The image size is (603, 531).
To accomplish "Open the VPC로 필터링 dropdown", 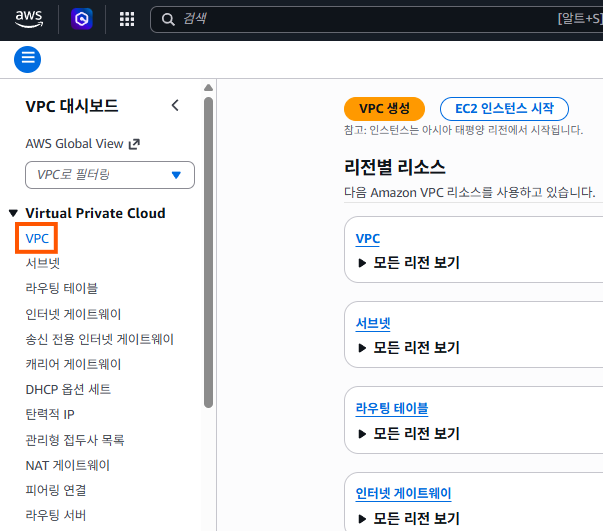I will [x=110, y=175].
